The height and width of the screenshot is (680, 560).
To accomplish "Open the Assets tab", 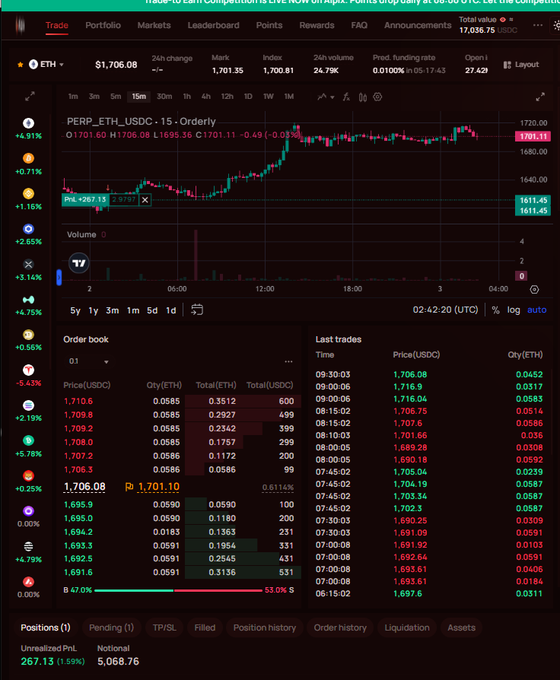I will (x=462, y=628).
